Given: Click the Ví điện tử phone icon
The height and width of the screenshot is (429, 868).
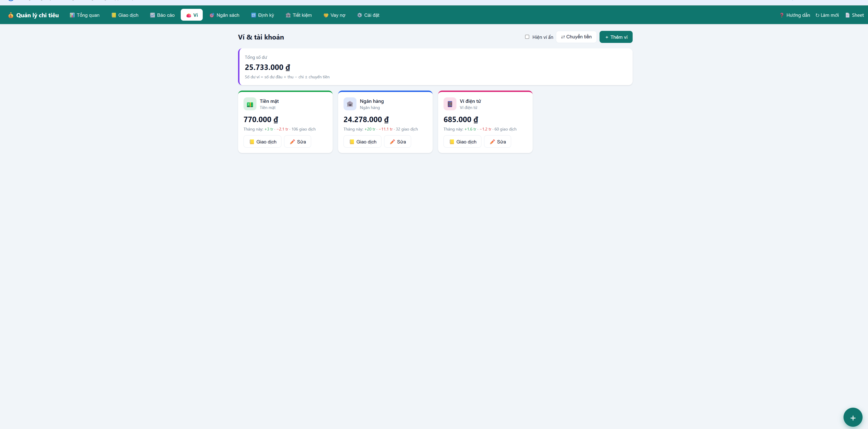Looking at the screenshot, I should [x=450, y=104].
